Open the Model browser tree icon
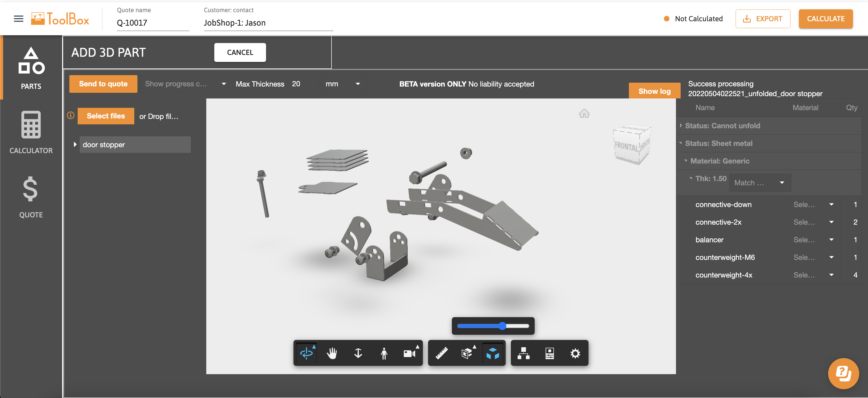This screenshot has width=868, height=398. click(523, 353)
